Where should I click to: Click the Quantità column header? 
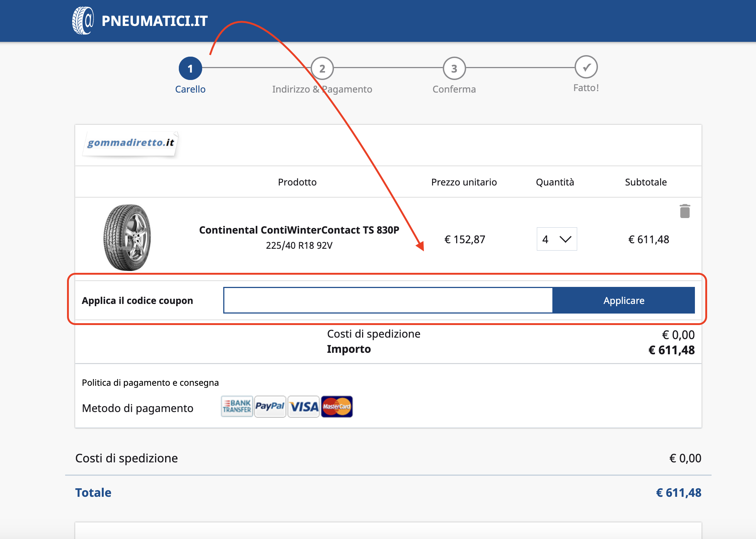[555, 182]
